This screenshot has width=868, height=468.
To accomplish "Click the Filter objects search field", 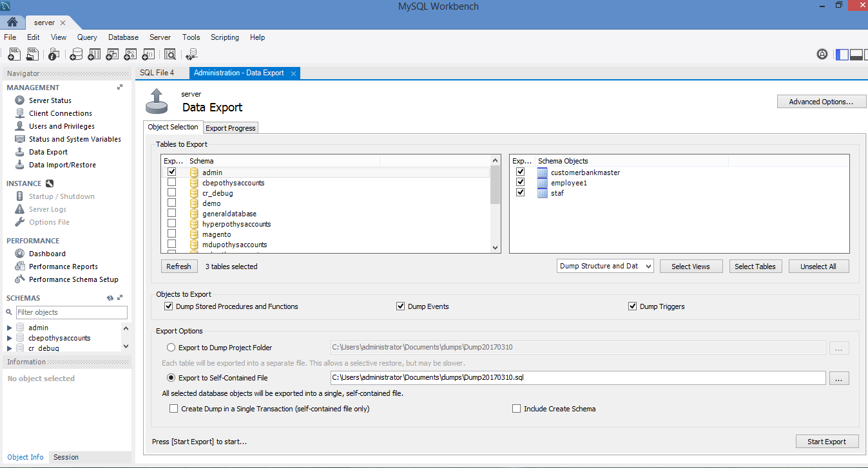I will (x=72, y=312).
